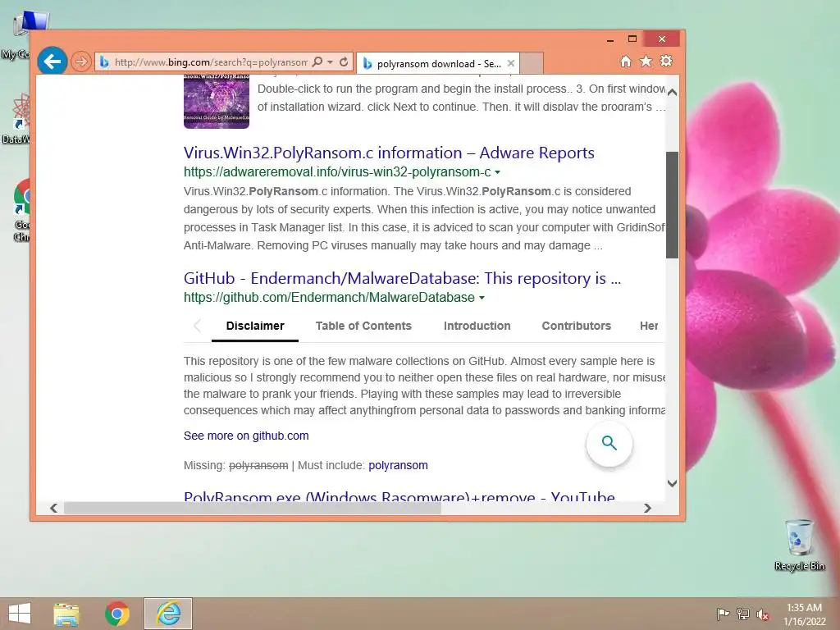This screenshot has width=840, height=630.
Task: Expand github.com URL dropdown arrow
Action: (482, 298)
